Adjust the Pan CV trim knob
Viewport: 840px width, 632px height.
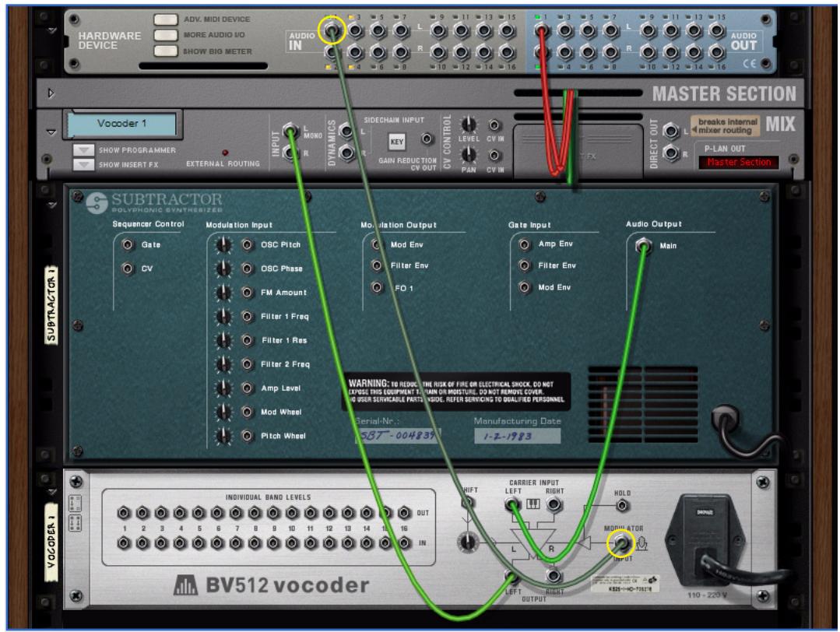click(x=469, y=155)
